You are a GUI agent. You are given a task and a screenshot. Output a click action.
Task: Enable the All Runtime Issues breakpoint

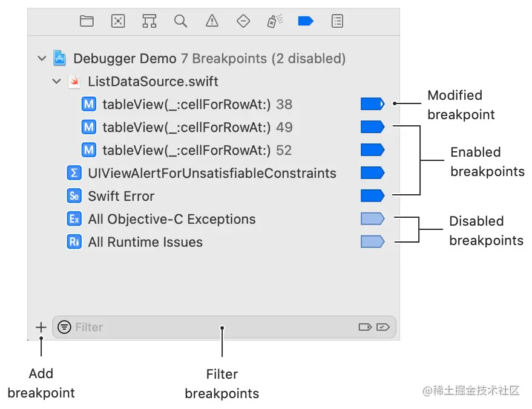(x=372, y=242)
